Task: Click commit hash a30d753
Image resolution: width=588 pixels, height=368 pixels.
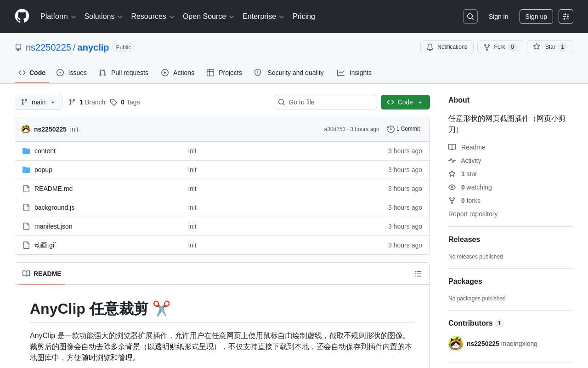Action: [x=335, y=129]
